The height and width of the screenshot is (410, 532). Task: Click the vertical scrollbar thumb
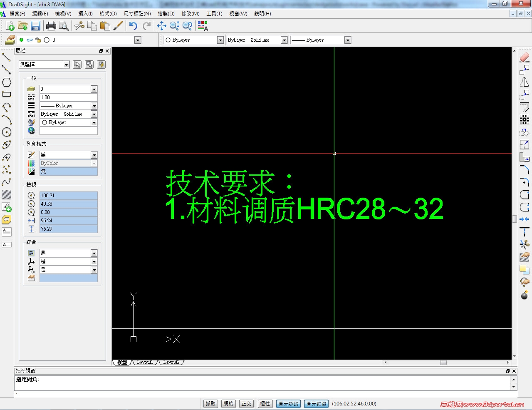[x=515, y=219]
